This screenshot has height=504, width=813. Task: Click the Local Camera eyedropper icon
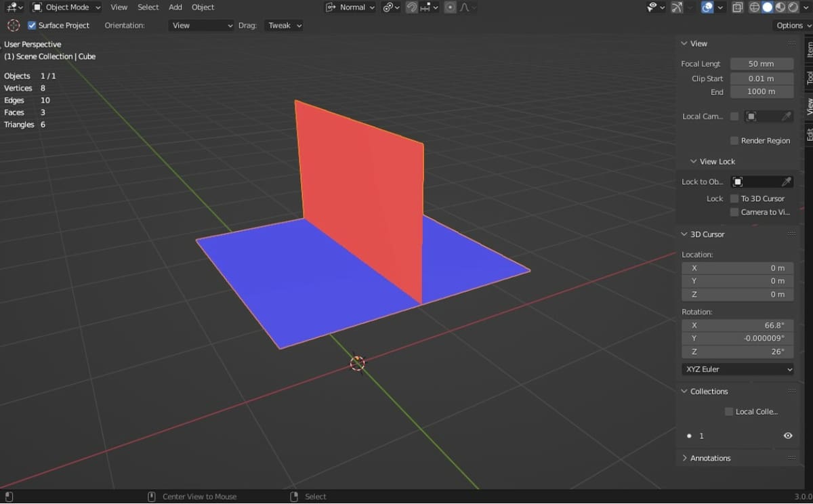786,117
